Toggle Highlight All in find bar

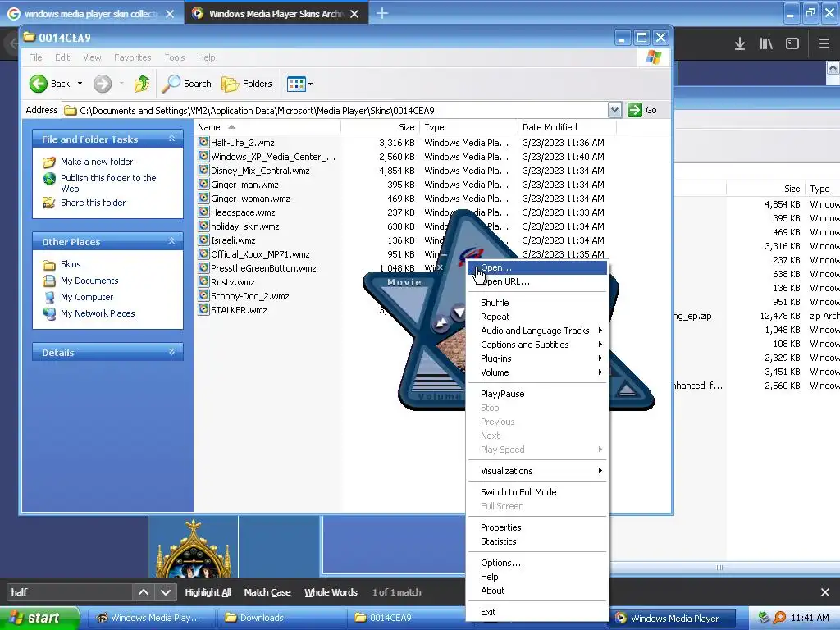pyautogui.click(x=208, y=592)
